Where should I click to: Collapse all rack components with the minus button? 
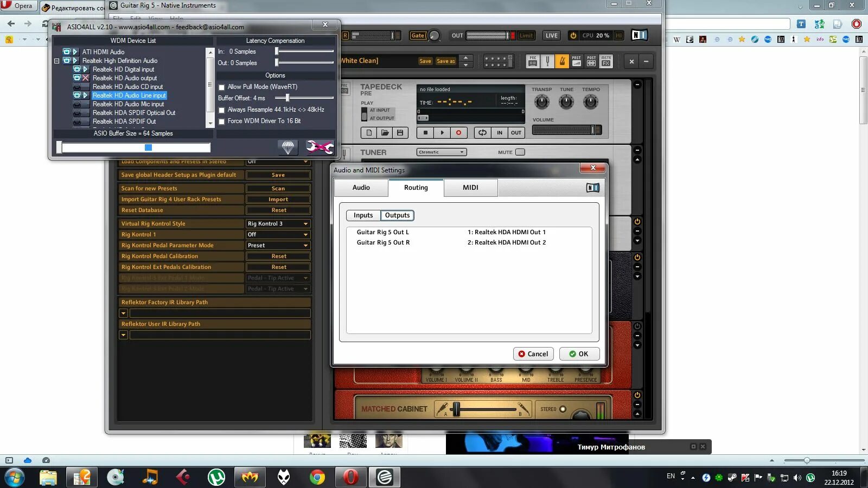tap(646, 61)
